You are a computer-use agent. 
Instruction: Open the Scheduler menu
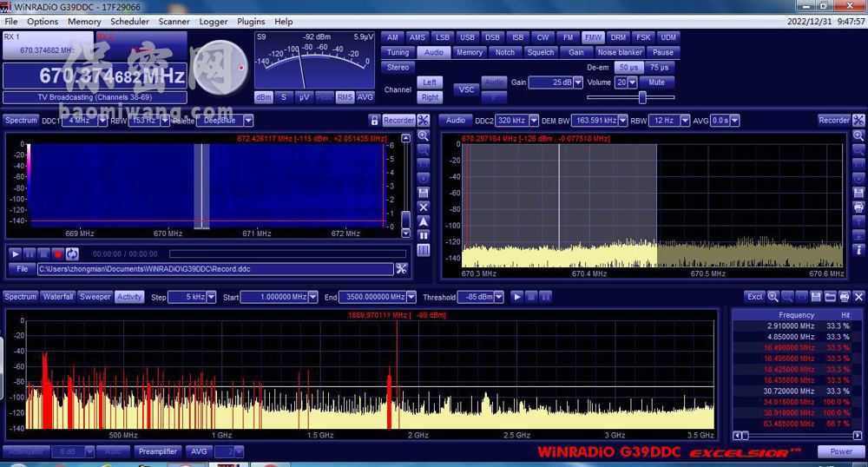pyautogui.click(x=129, y=22)
